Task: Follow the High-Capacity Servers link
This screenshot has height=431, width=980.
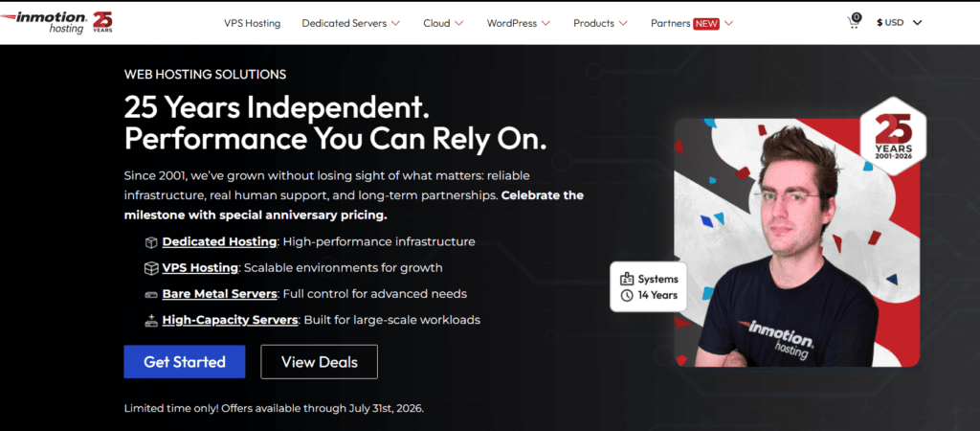Action: 230,320
